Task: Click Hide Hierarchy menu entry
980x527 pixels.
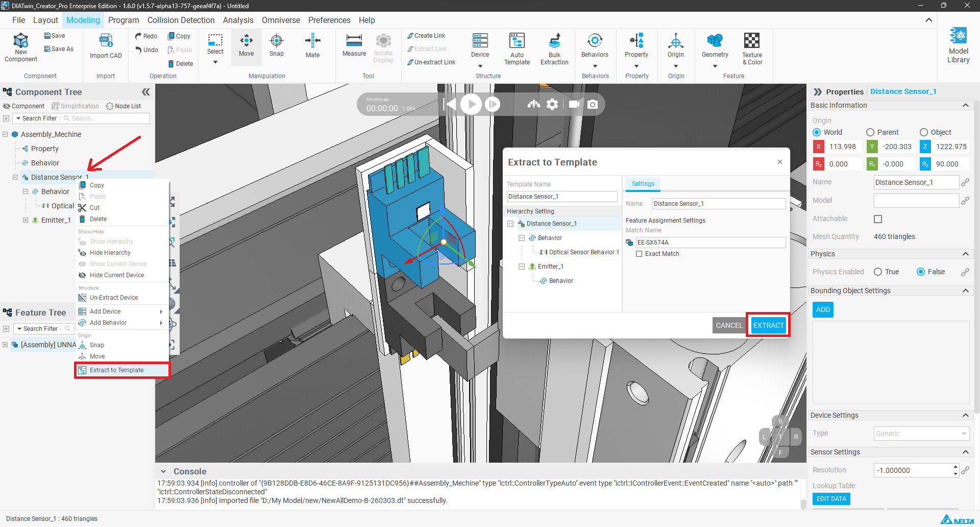Action: tap(122, 253)
